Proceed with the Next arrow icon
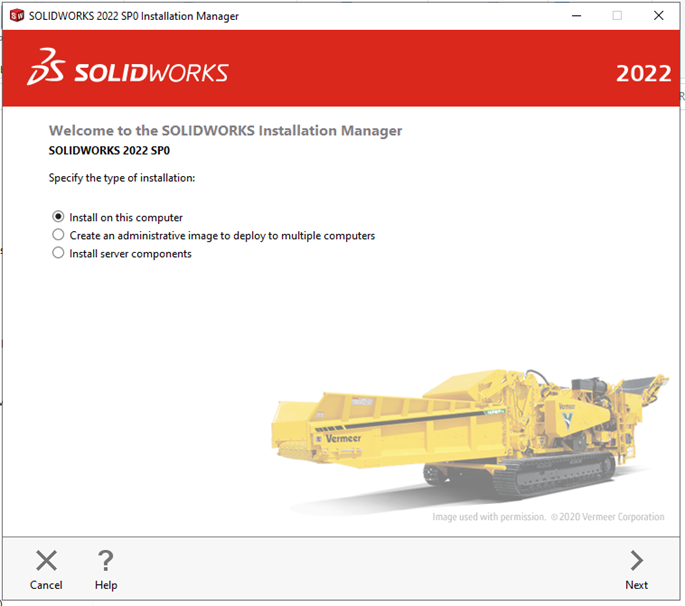 click(x=637, y=561)
